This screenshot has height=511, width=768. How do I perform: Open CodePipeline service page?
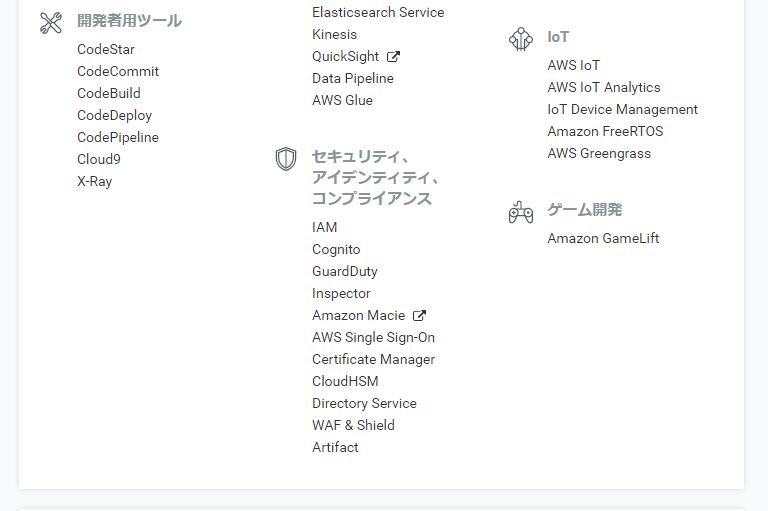pos(118,138)
